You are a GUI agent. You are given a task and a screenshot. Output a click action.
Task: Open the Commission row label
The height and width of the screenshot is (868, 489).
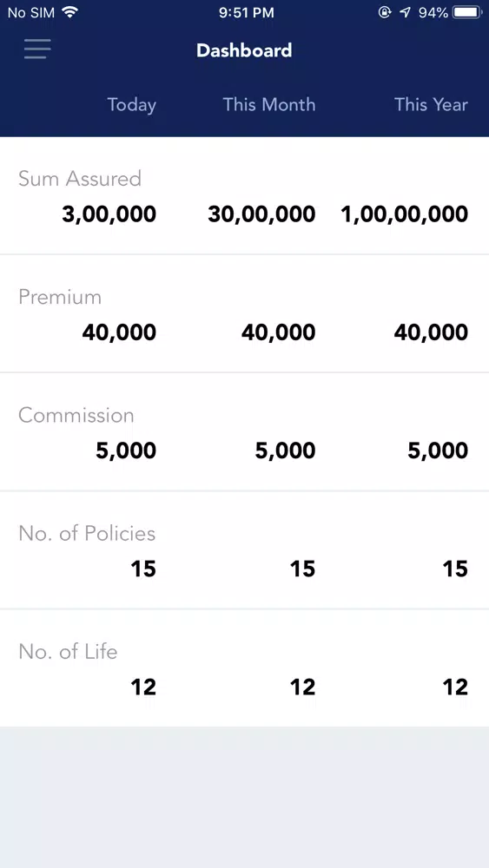(x=76, y=415)
